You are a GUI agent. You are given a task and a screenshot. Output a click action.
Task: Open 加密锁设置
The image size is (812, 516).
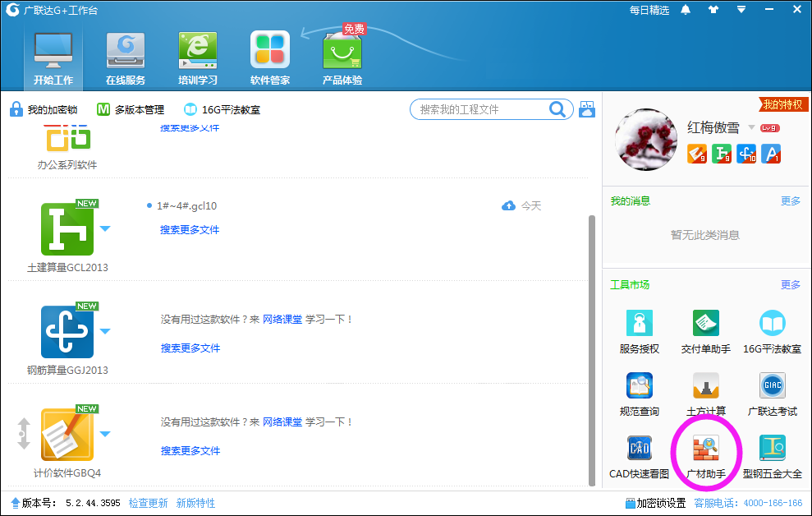pyautogui.click(x=656, y=503)
